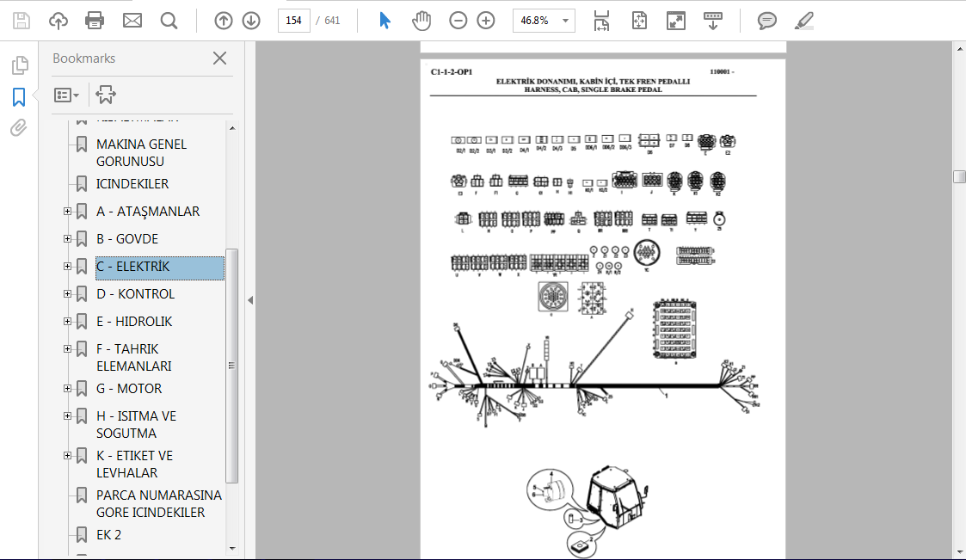Activate the Hand pan tool

pyautogui.click(x=421, y=21)
